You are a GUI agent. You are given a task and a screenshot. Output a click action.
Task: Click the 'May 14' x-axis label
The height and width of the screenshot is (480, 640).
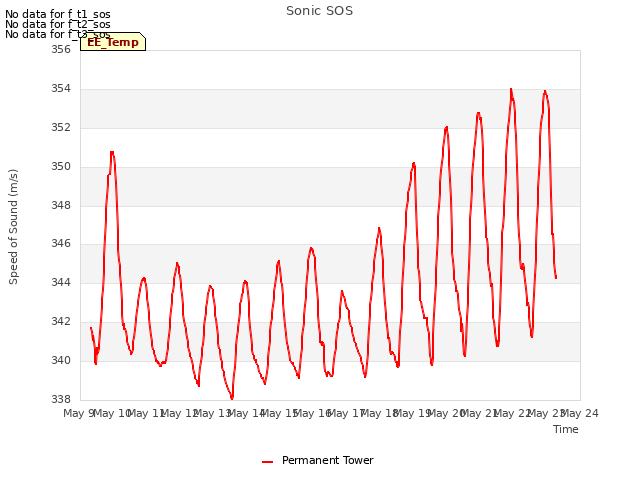tap(246, 413)
